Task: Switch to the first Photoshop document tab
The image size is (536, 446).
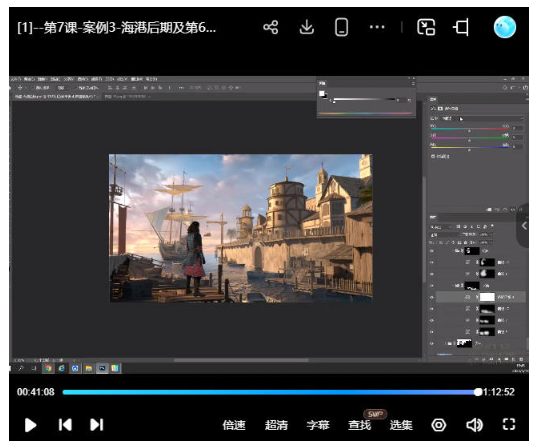Action: pos(56,97)
